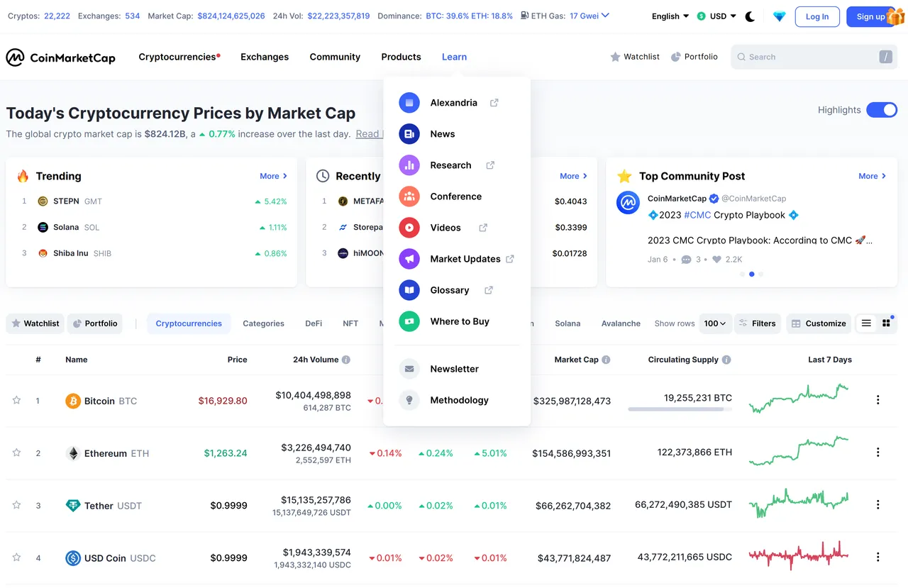Switch to list view icon

click(866, 323)
